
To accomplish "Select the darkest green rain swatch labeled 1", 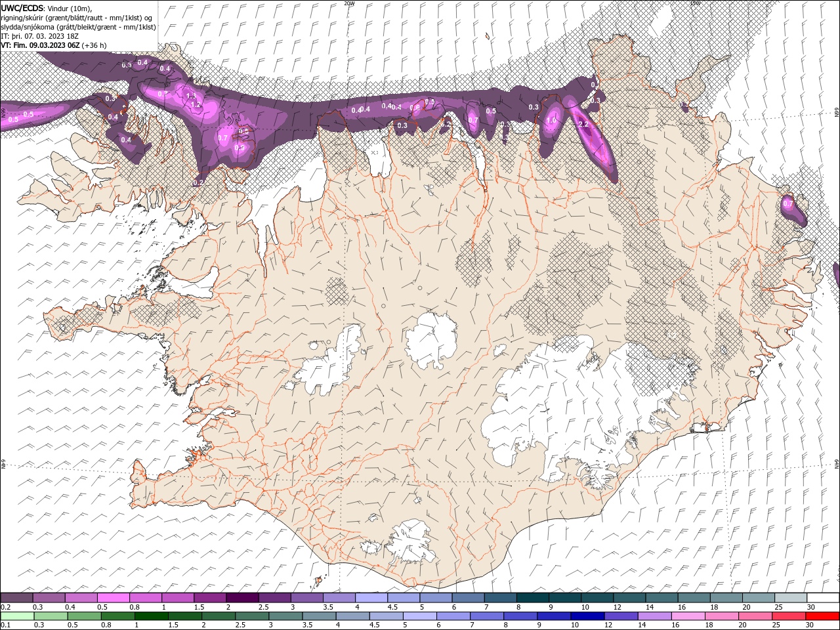I will (x=151, y=616).
